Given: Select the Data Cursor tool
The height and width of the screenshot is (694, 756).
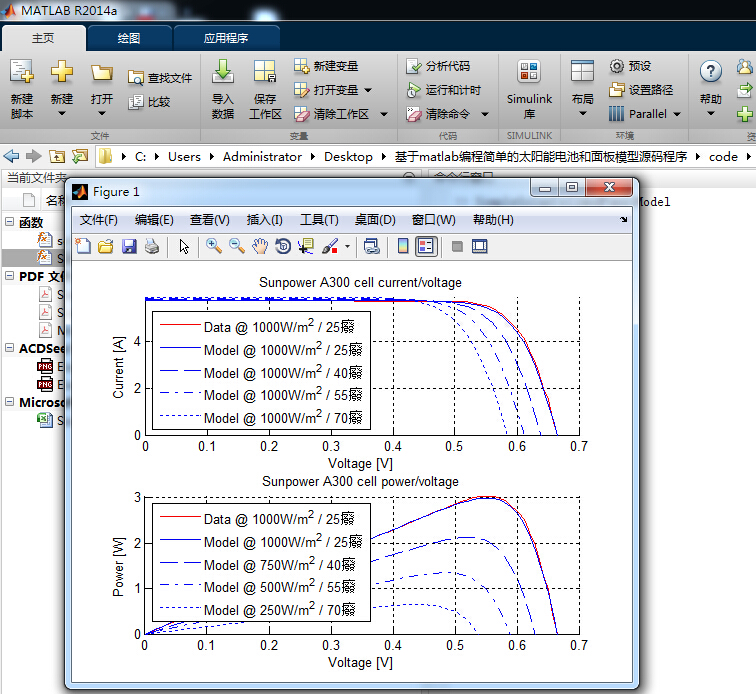Looking at the screenshot, I should click(306, 246).
